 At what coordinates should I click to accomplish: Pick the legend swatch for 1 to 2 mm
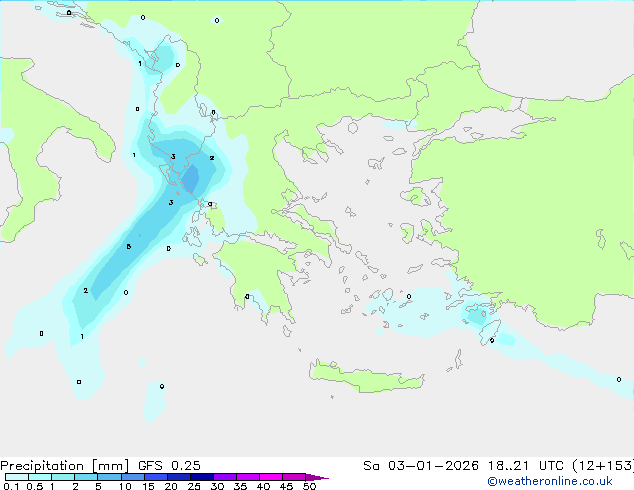click(x=63, y=477)
